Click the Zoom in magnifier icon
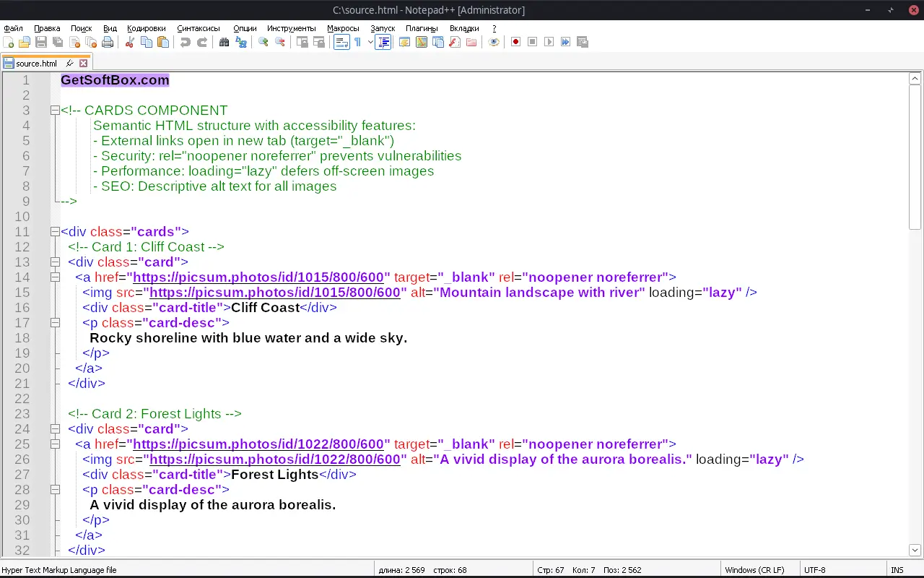924x578 pixels. (x=263, y=42)
